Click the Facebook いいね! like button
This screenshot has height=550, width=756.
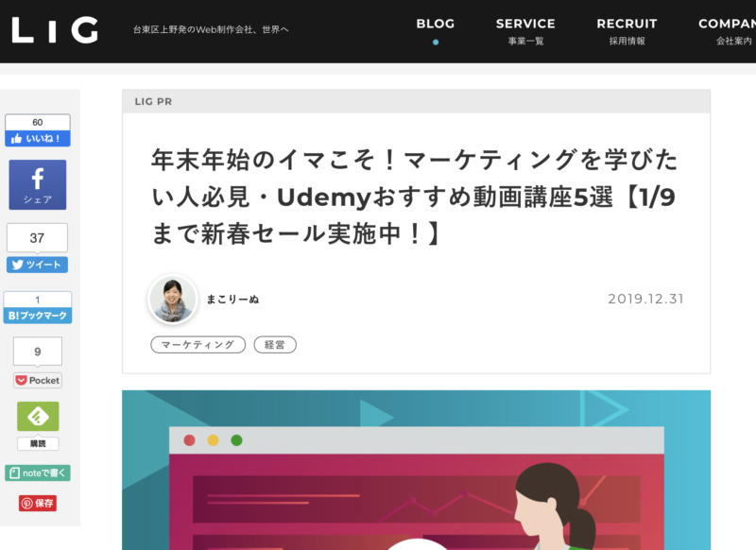coord(38,138)
